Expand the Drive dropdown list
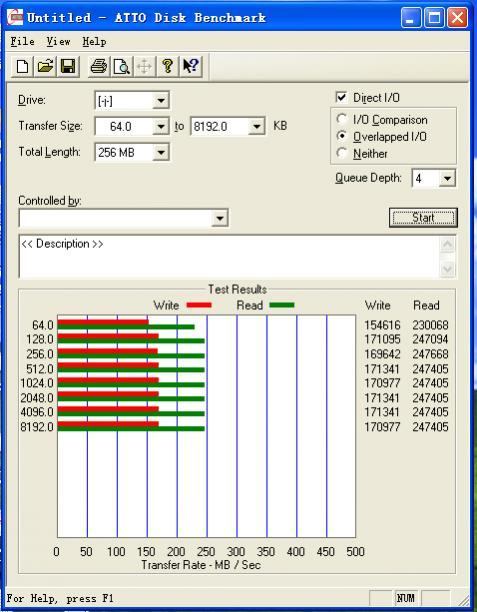Screen dimensions: 477x612 point(160,101)
